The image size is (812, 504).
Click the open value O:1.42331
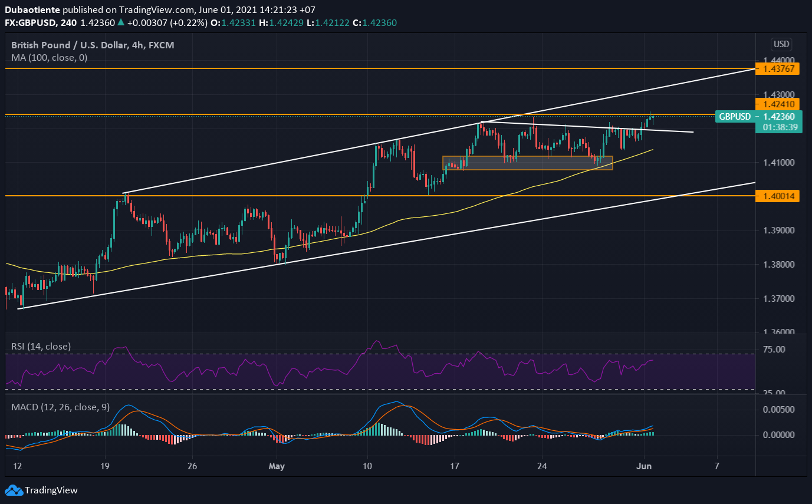[234, 23]
